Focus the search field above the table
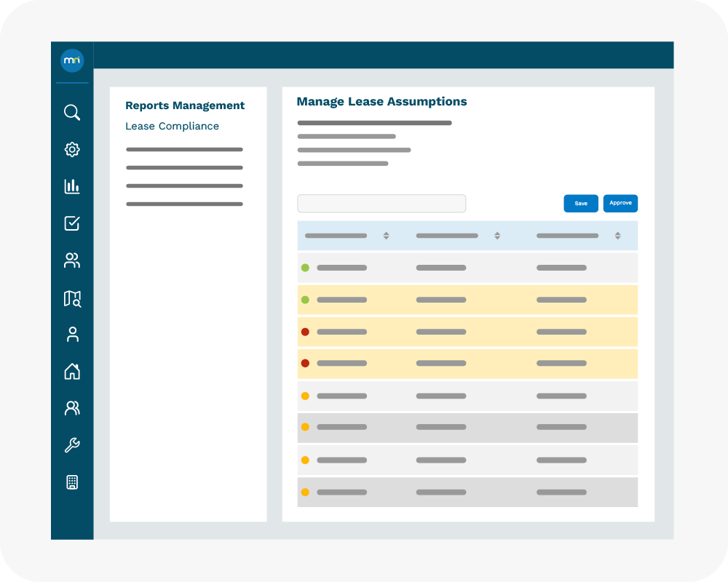Screen dimensions: 728x582 [x=381, y=204]
